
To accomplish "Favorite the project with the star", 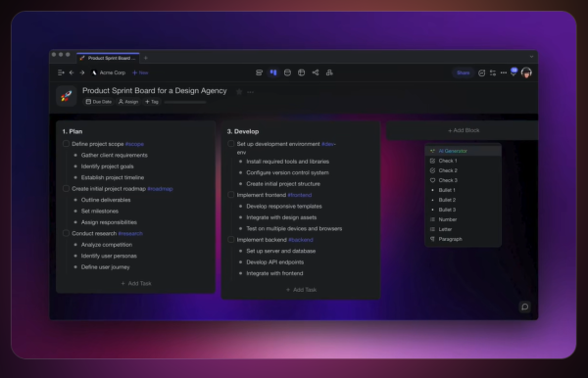I will click(x=239, y=91).
